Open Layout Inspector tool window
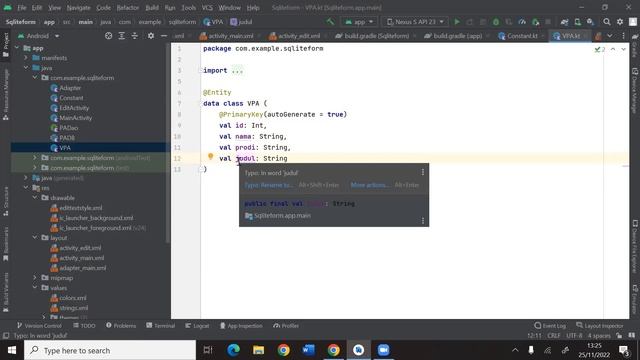 coord(600,325)
